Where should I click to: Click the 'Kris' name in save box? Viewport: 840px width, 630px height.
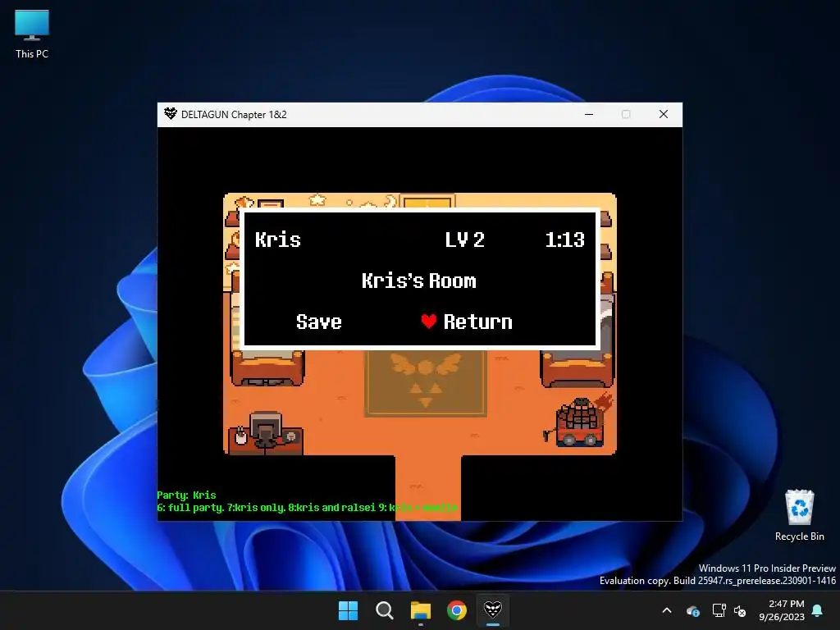[x=277, y=239]
